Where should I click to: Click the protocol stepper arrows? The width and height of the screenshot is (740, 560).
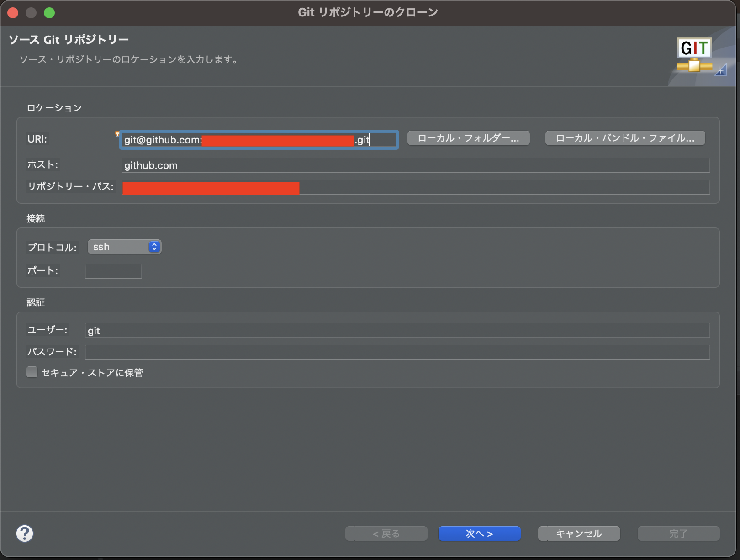pyautogui.click(x=154, y=247)
